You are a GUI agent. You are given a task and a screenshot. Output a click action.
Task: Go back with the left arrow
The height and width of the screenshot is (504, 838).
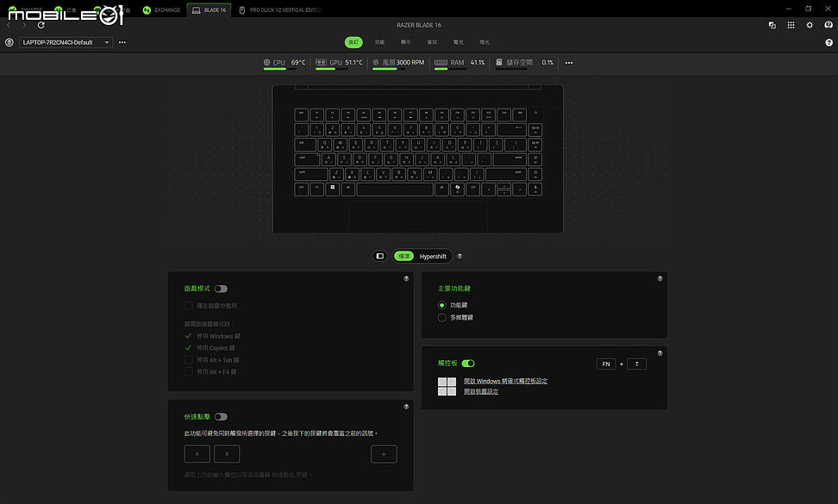click(x=9, y=25)
